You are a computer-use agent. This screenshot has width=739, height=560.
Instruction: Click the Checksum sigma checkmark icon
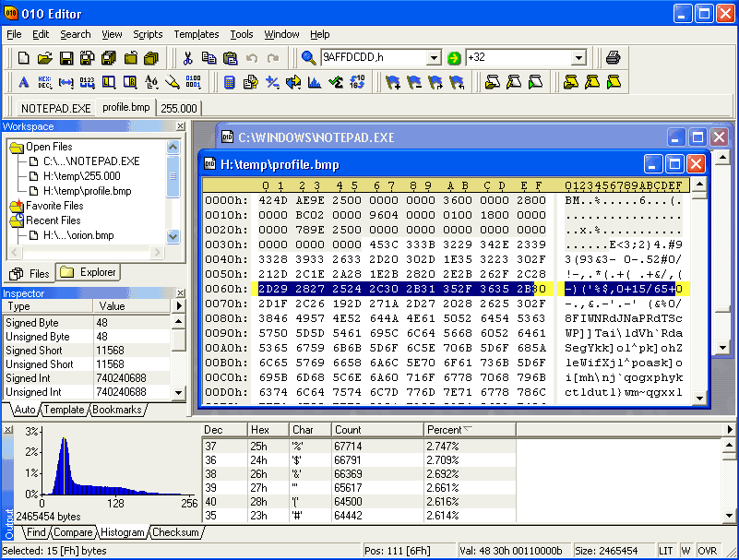pyautogui.click(x=336, y=82)
